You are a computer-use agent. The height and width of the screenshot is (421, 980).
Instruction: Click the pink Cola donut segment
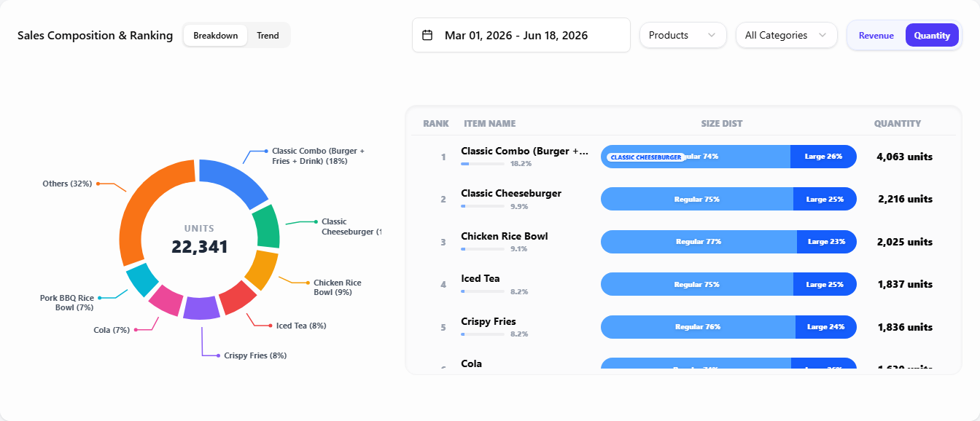tap(166, 299)
